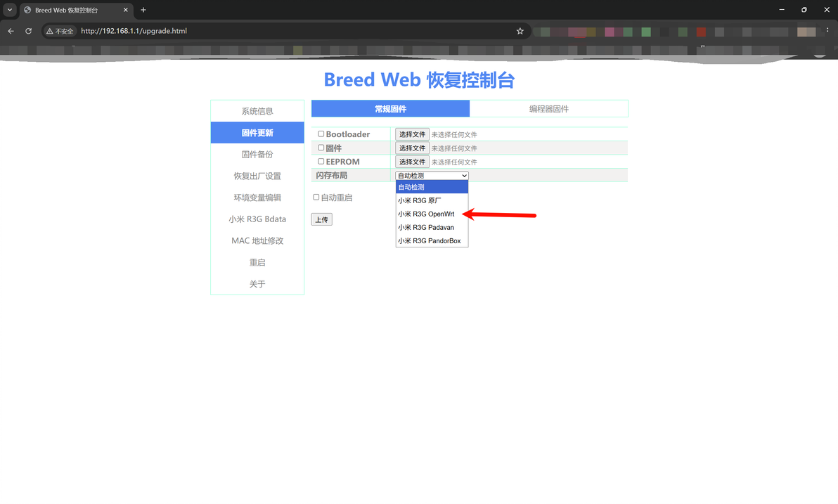The width and height of the screenshot is (838, 504).
Task: Open the browser three-dot menu
Action: (x=827, y=31)
